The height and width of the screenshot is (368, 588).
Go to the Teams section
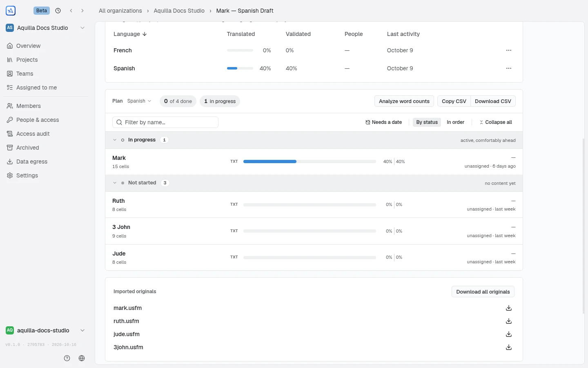(46, 74)
